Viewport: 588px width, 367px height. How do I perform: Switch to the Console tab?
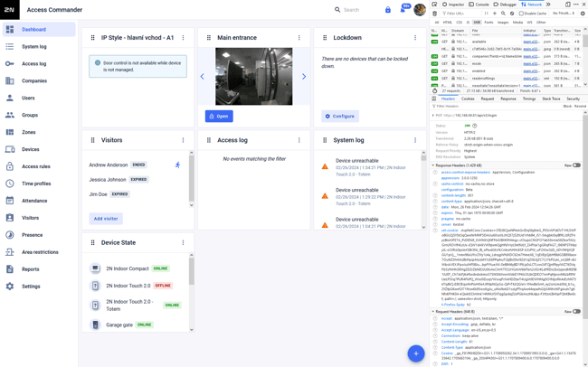[x=479, y=5]
